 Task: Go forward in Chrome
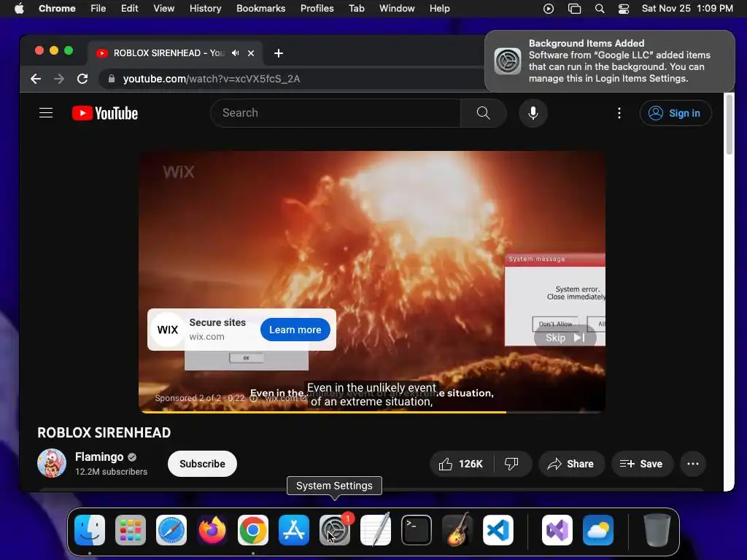pos(59,79)
